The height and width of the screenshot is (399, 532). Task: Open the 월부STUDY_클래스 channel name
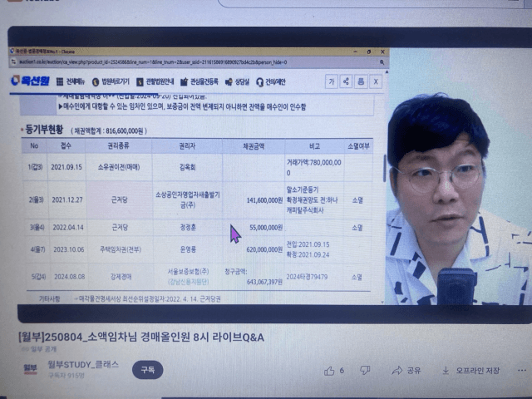[83, 365]
